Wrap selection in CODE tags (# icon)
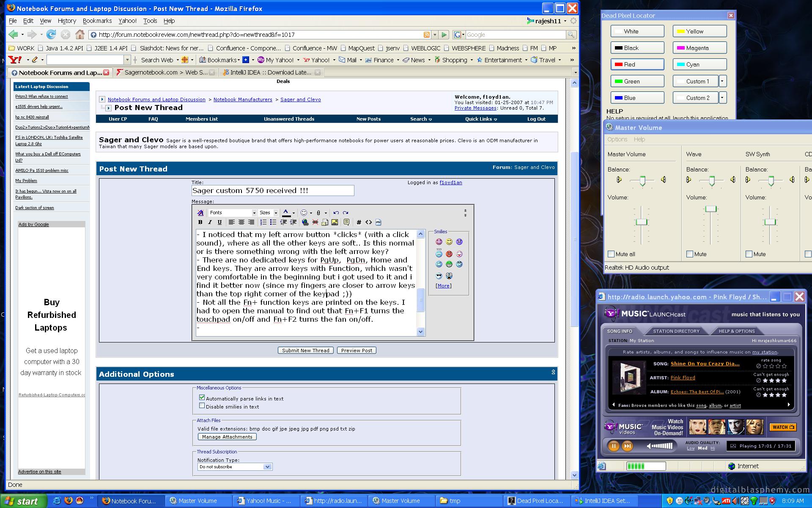812x508 pixels. tap(359, 222)
